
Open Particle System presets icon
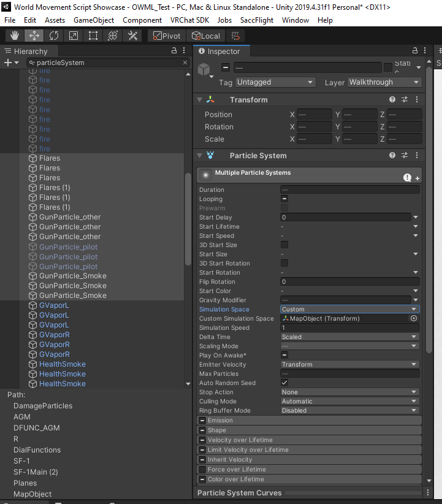(405, 155)
